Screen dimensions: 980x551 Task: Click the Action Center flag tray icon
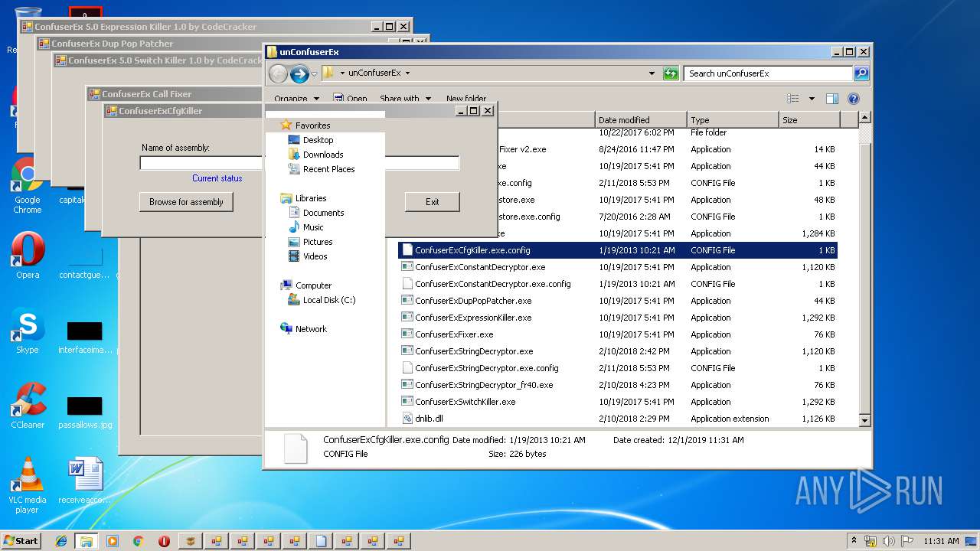[907, 541]
